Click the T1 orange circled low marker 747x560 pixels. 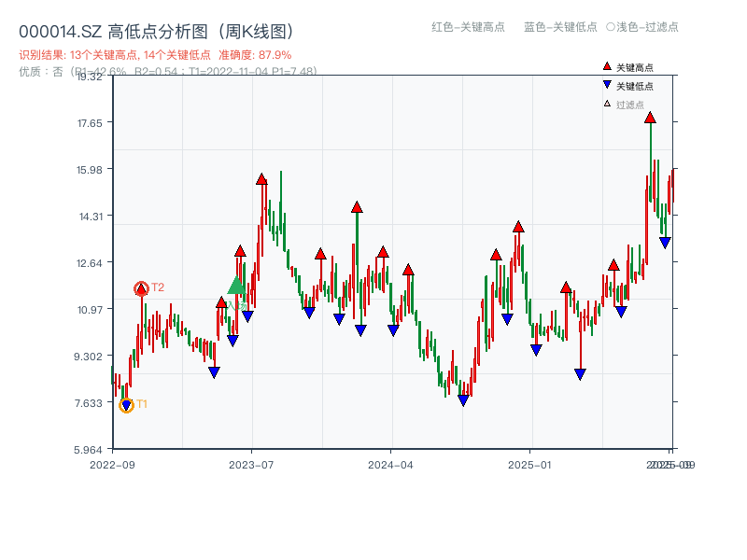pos(126,404)
